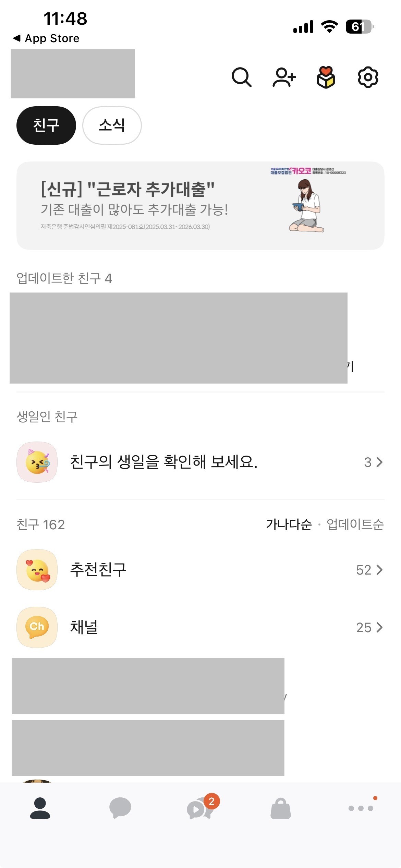Viewport: 401px width, 868px height.
Task: Tap back to App Store link
Action: pos(46,38)
